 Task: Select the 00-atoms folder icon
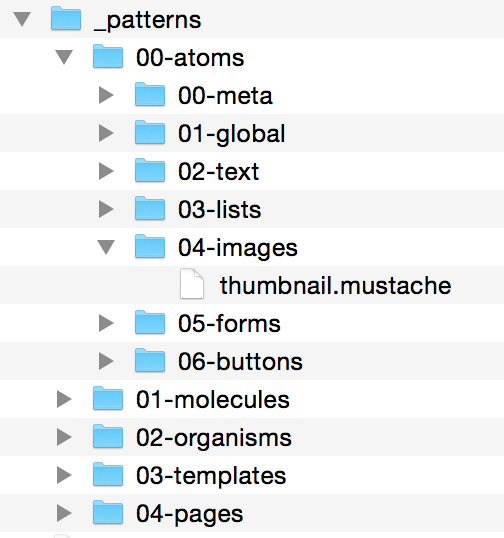point(108,56)
